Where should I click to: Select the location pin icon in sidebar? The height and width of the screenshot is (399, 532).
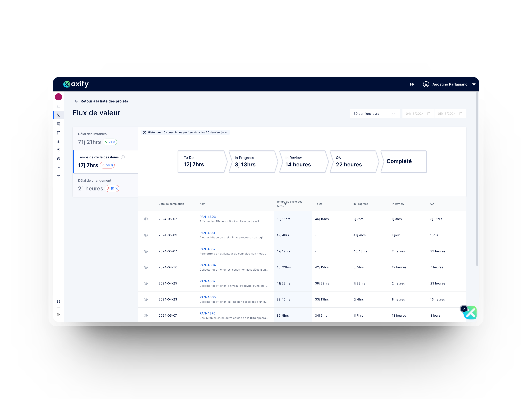[58, 150]
